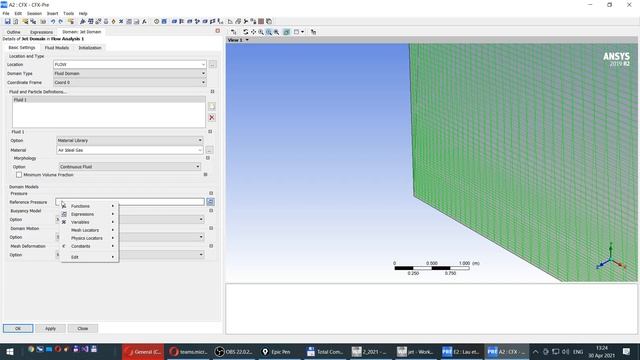Switch to the Outline tab
The image size is (640, 360).
point(13,32)
